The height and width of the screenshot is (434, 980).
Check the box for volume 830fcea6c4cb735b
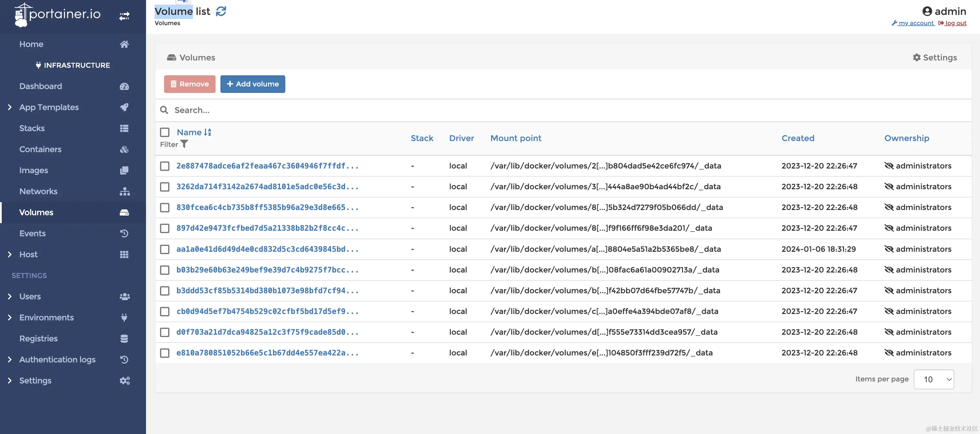tap(165, 208)
